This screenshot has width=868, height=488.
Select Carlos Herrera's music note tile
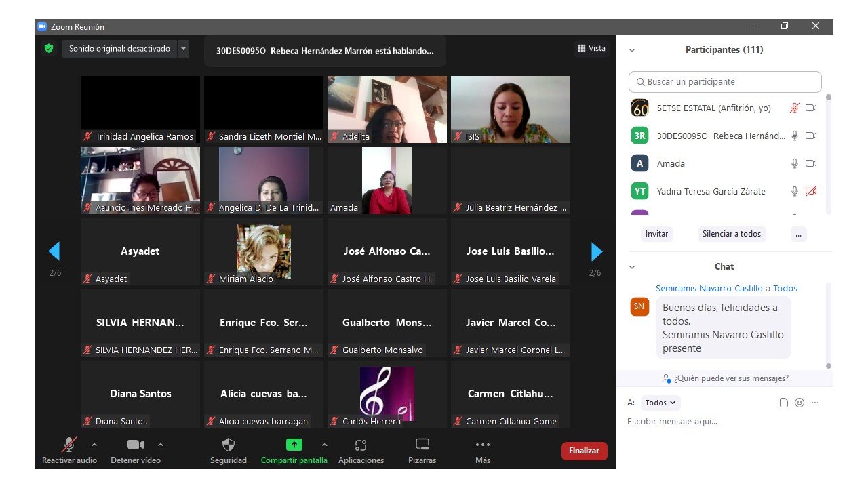pos(387,394)
